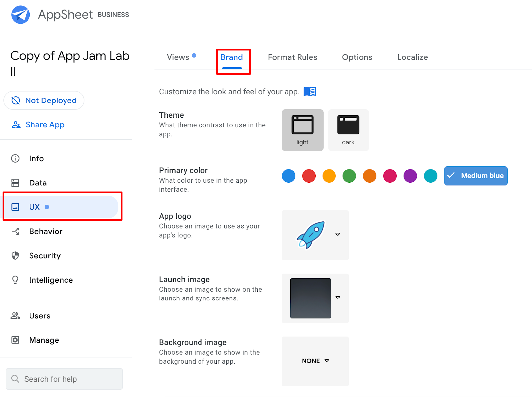
Task: Click the Intelligence lightbulb icon
Action: point(15,280)
